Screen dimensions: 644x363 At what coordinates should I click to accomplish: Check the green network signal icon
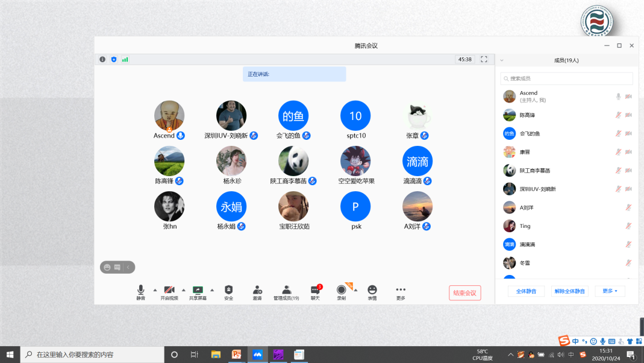click(125, 60)
